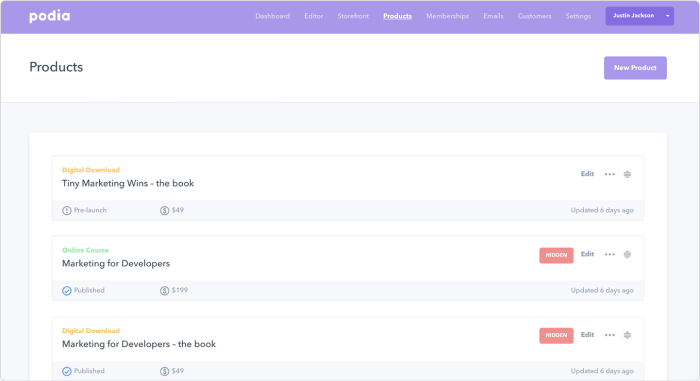Image resolution: width=700 pixels, height=381 pixels.
Task: Click the Pre-launch status text
Action: [x=90, y=210]
